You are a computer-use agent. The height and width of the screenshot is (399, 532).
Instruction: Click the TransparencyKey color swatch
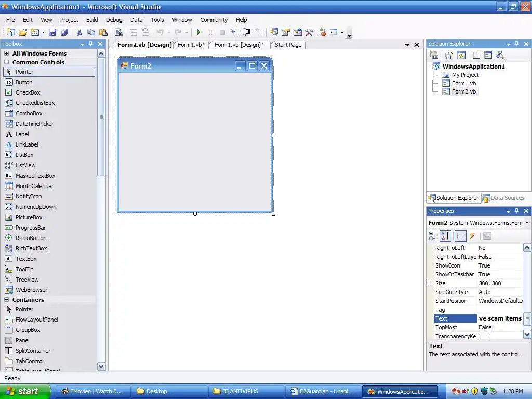pyautogui.click(x=483, y=336)
